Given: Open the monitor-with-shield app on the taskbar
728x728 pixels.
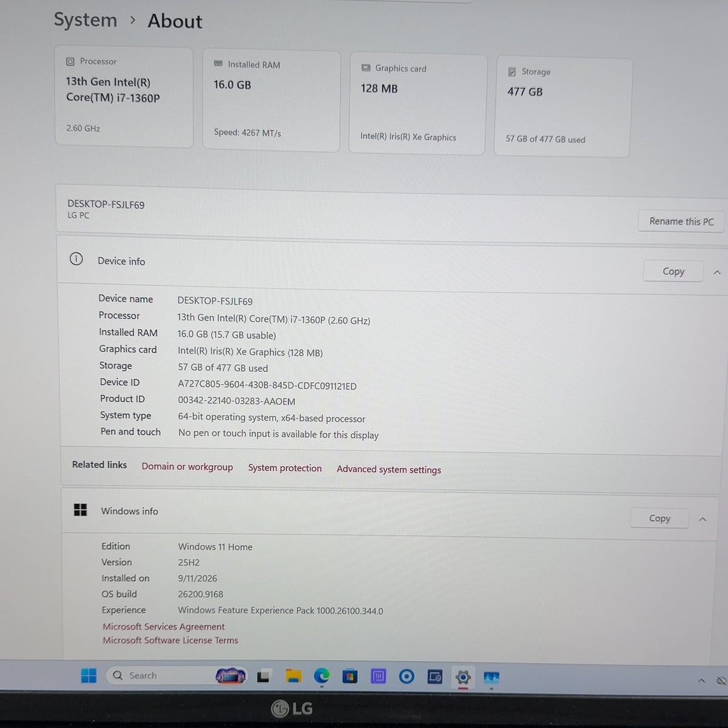Looking at the screenshot, I should [435, 676].
